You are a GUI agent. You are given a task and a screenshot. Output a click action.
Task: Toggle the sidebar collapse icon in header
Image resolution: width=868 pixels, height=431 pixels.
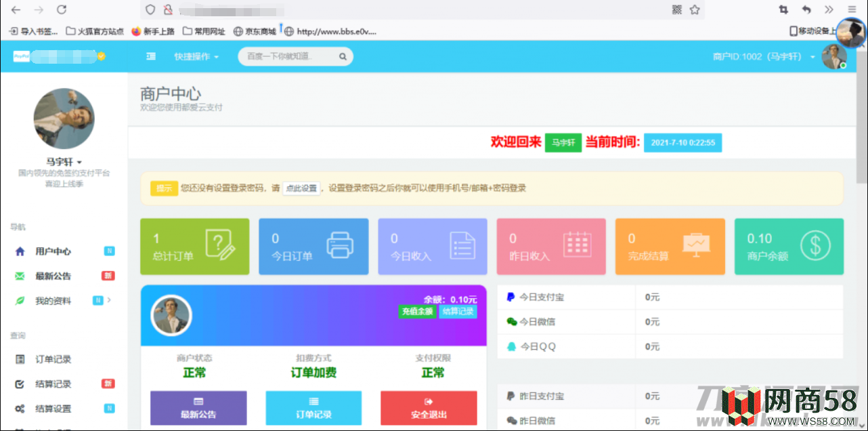(151, 56)
